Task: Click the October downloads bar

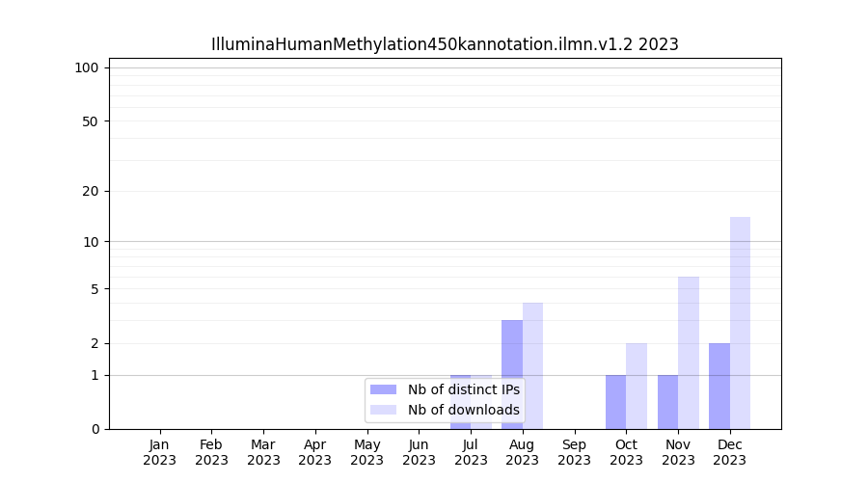Action: pyautogui.click(x=637, y=386)
